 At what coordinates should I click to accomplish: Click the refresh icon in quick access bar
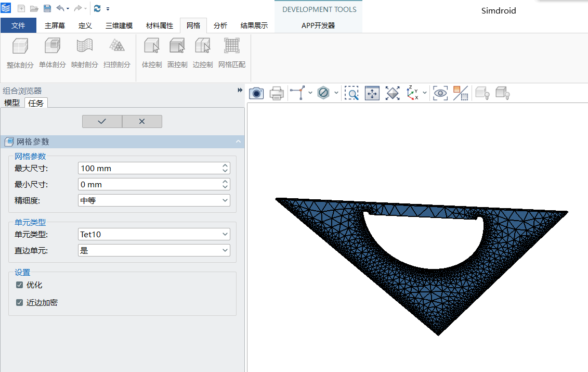click(x=97, y=8)
